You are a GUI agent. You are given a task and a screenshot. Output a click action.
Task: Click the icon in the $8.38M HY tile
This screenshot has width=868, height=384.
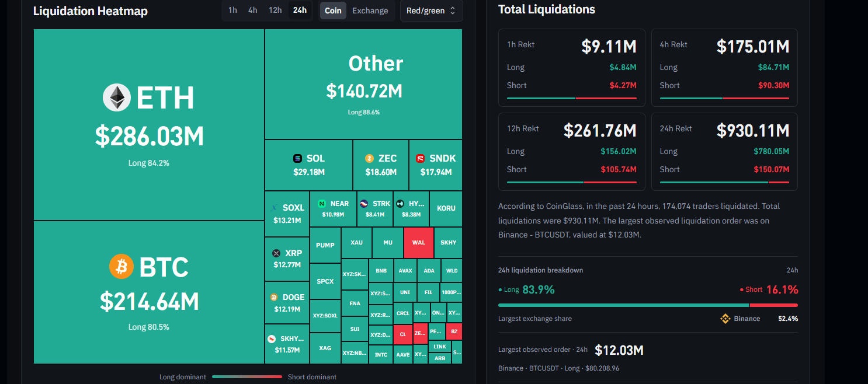tap(400, 204)
